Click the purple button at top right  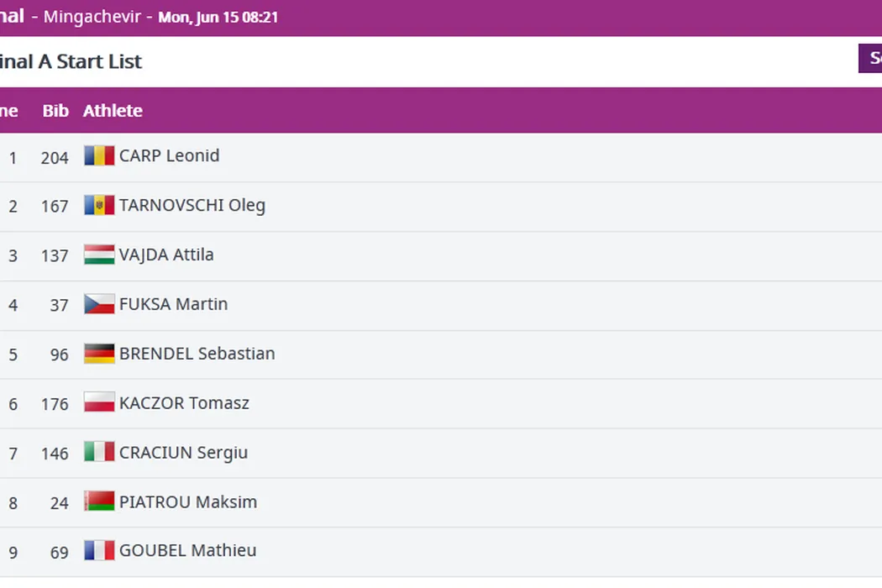870,59
